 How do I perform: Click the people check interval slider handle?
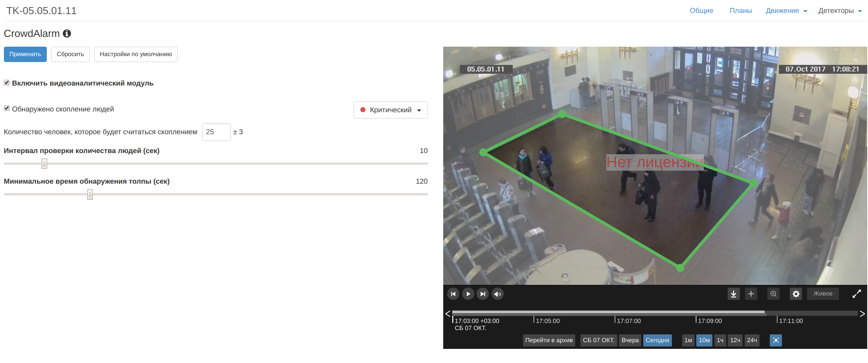click(x=44, y=164)
